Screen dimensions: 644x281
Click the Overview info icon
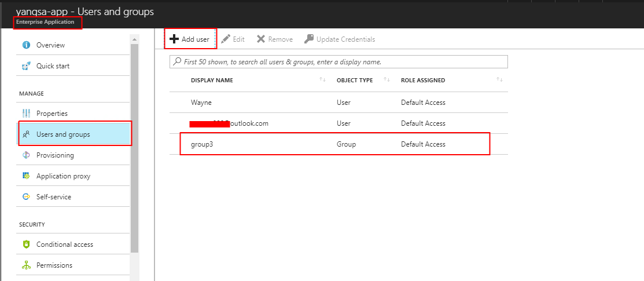(x=26, y=45)
